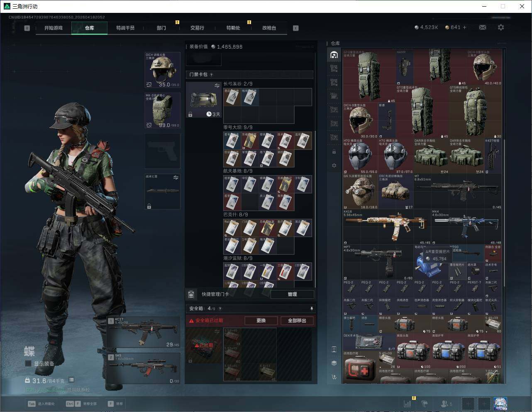Click the help icon next to 安全箱
Viewport: 532px width, 412px height.
(x=220, y=309)
